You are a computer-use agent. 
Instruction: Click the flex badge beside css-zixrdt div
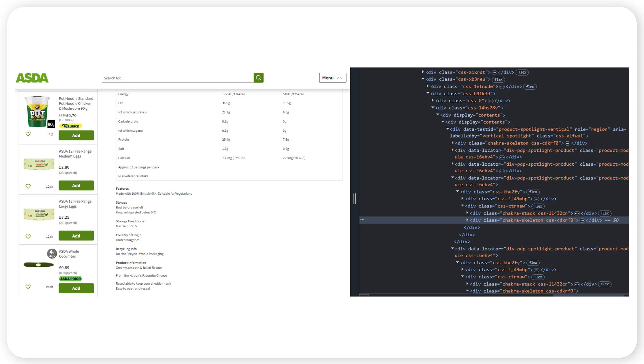point(522,72)
